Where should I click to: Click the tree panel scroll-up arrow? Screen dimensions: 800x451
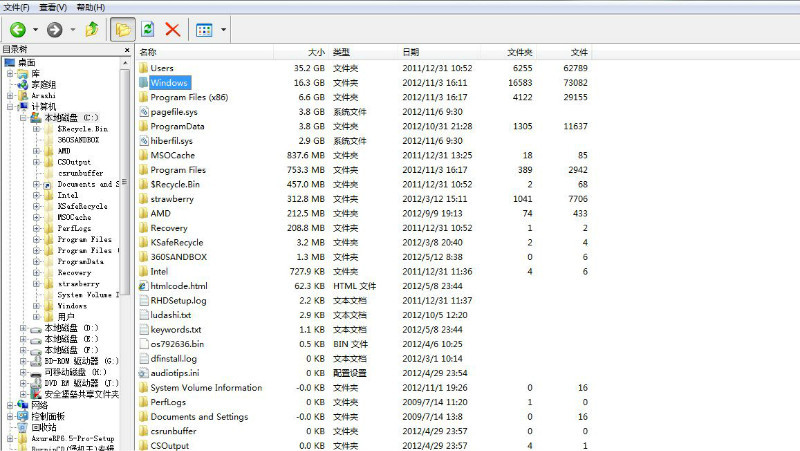click(x=126, y=63)
